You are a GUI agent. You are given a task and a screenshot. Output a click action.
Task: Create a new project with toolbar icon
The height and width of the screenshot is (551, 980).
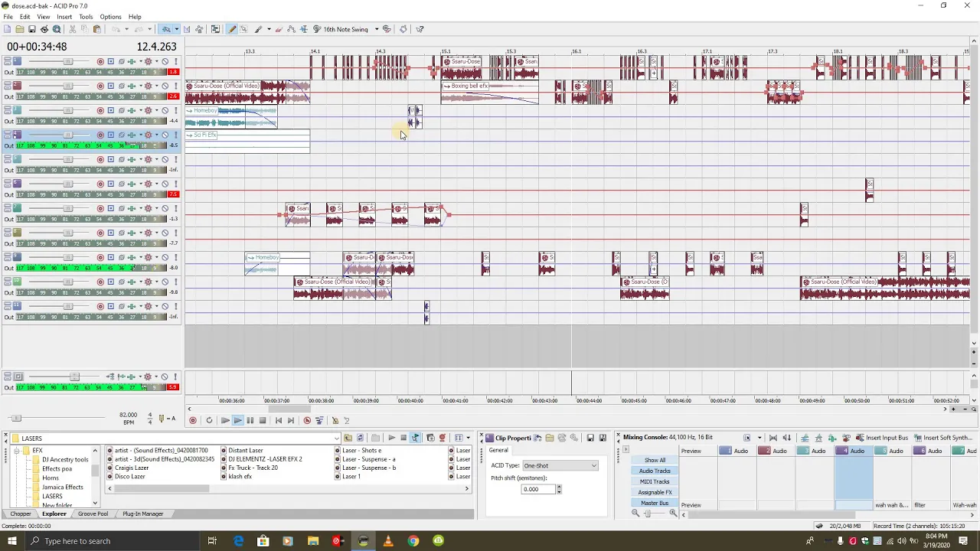click(x=7, y=29)
